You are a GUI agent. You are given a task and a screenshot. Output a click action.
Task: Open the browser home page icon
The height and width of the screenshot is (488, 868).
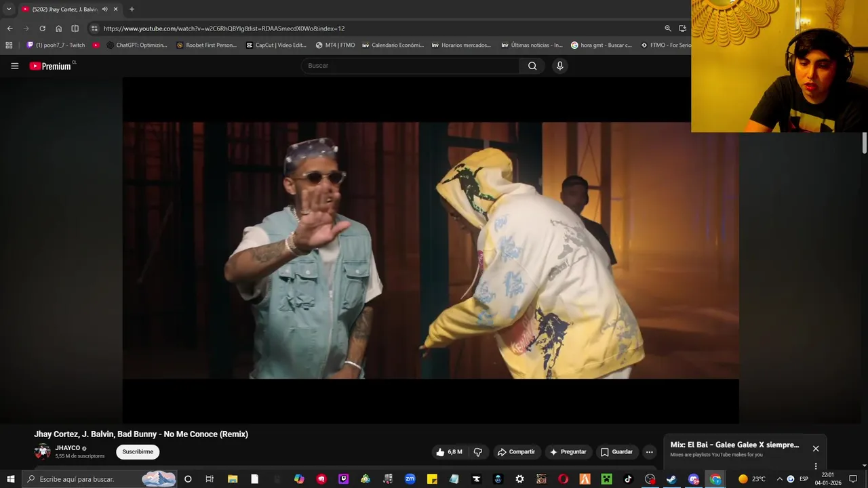coord(58,28)
